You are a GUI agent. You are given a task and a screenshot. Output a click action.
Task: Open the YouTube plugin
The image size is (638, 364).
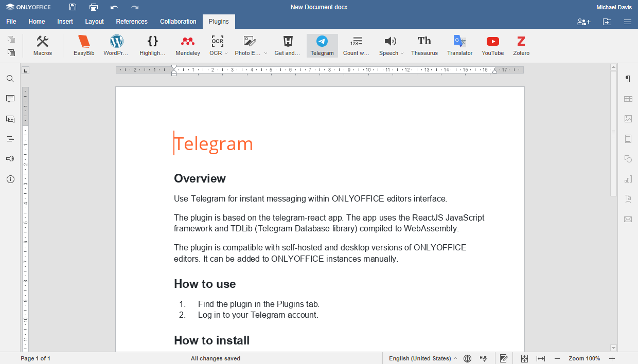click(493, 46)
